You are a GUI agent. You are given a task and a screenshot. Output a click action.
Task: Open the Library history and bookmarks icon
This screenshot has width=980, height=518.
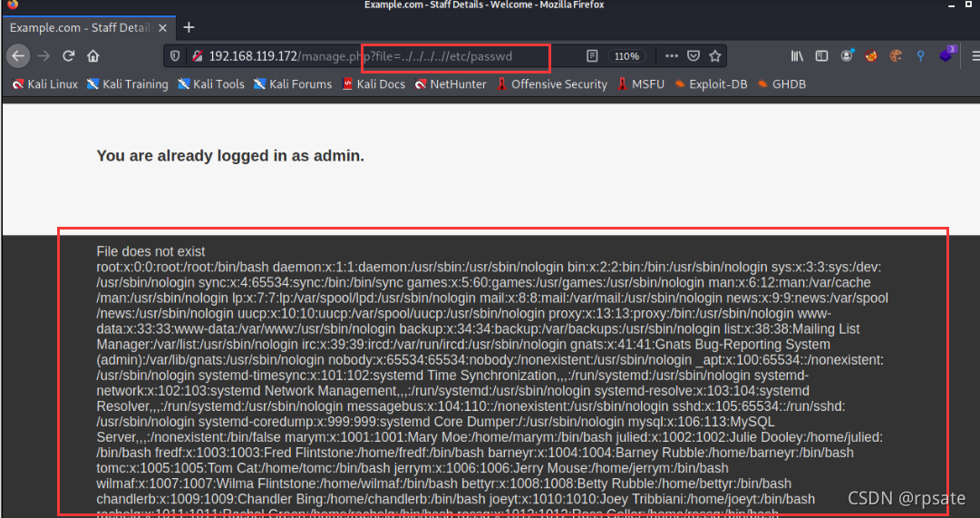pyautogui.click(x=797, y=56)
